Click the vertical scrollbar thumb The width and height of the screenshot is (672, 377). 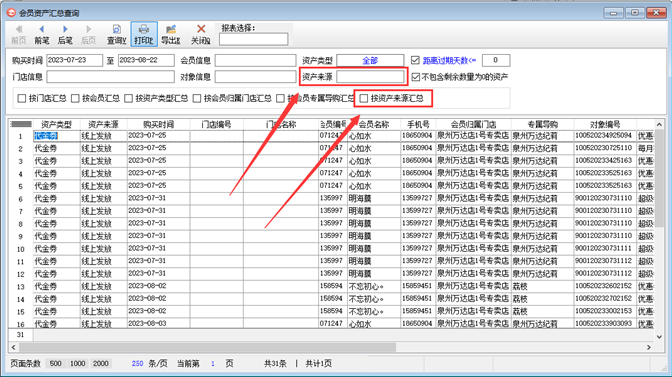point(659,179)
